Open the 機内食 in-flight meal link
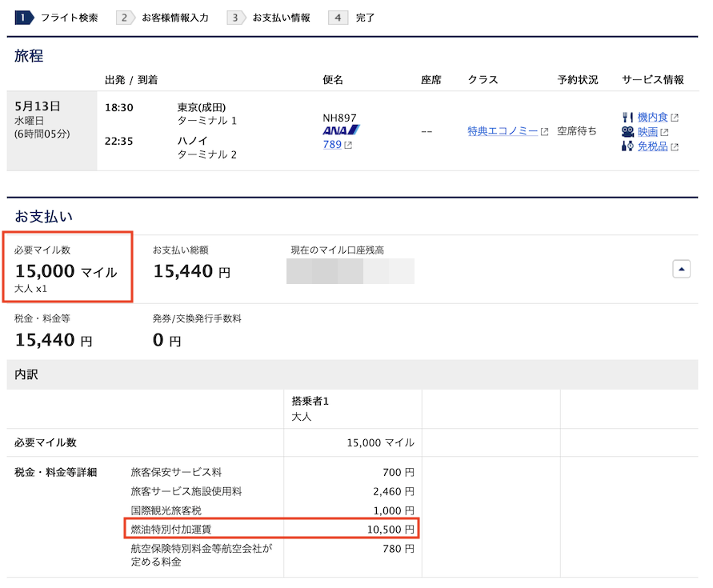713x588 pixels. click(x=652, y=117)
